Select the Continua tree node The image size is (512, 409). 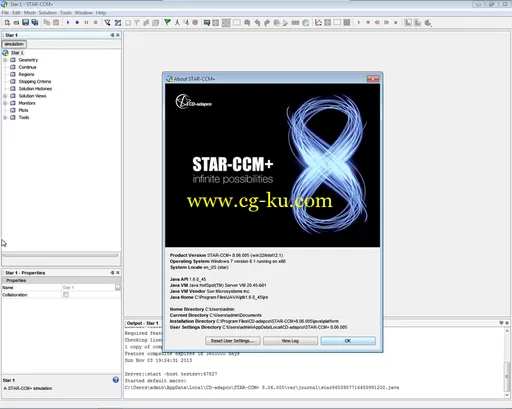coord(27,67)
